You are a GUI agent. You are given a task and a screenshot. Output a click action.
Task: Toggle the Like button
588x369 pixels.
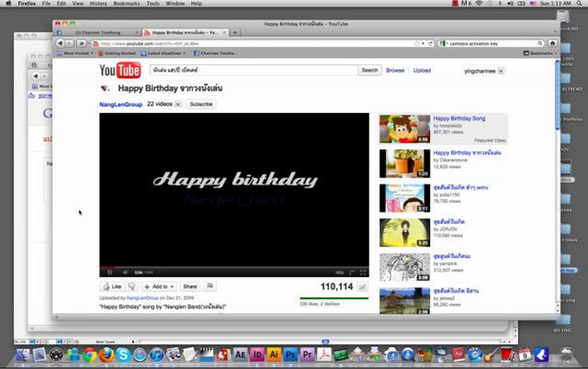(112, 286)
